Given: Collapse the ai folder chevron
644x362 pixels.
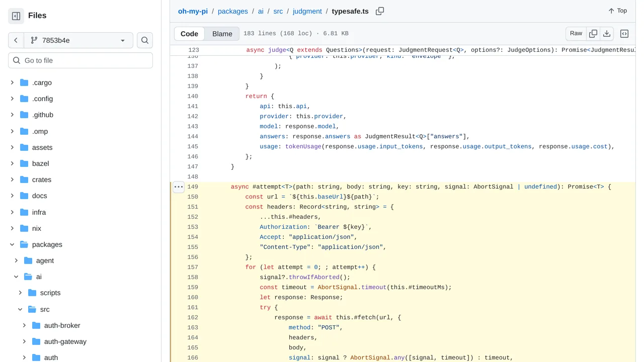Looking at the screenshot, I should point(16,277).
